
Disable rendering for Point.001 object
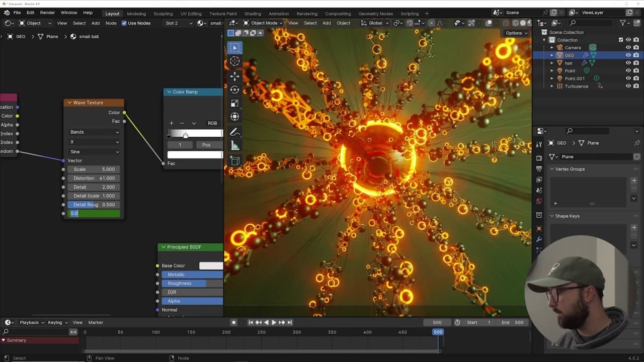pos(636,78)
